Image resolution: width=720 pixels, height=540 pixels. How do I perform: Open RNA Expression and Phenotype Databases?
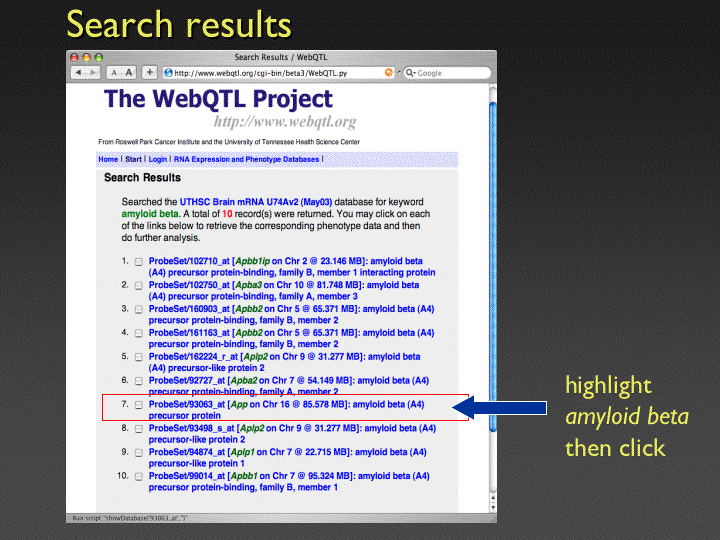[248, 159]
